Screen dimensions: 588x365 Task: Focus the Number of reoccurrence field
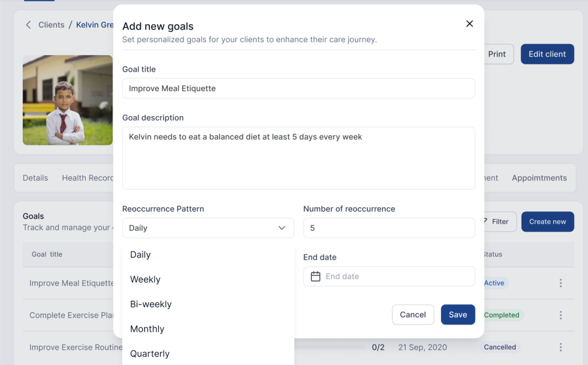389,228
